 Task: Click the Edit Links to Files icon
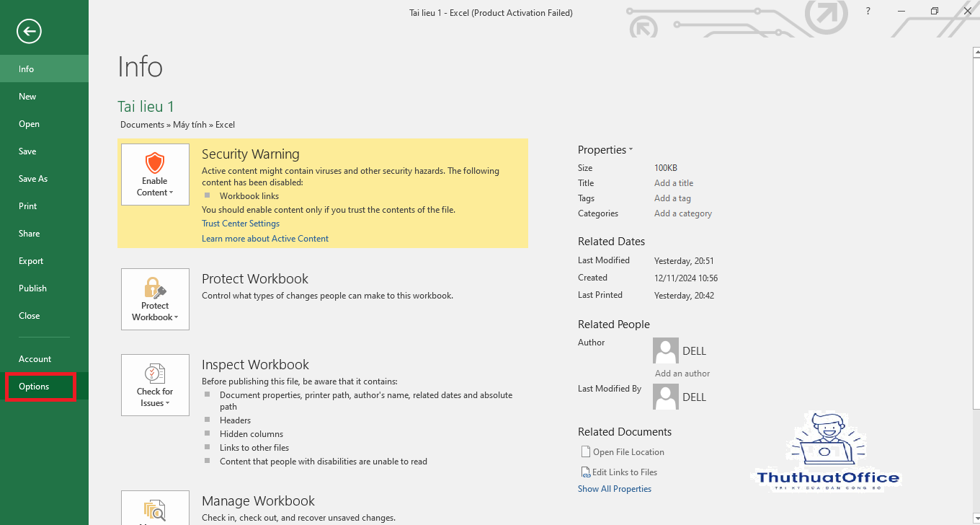(x=585, y=472)
